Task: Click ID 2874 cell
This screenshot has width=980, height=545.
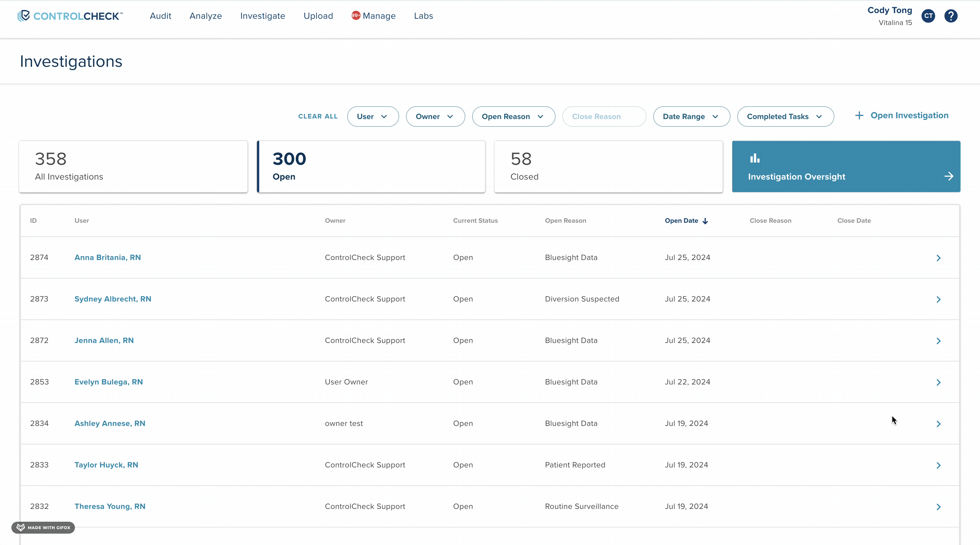Action: [39, 257]
